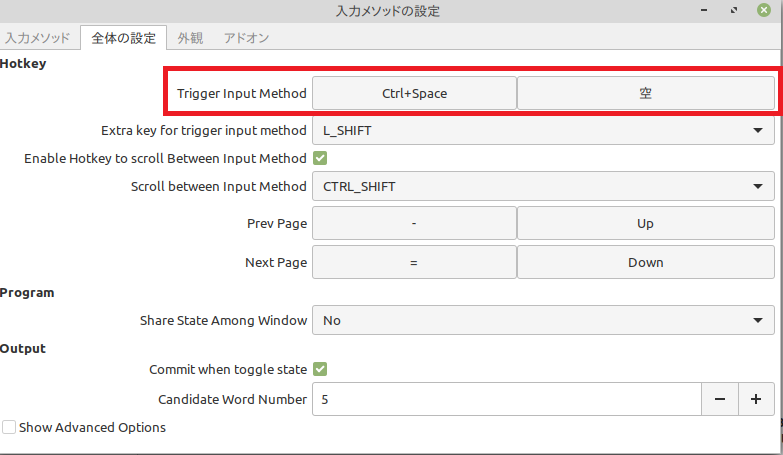Screen dimensions: 783x455
Task: Toggle Enable Hotkey to scroll Between Input Method
Action: [320, 158]
